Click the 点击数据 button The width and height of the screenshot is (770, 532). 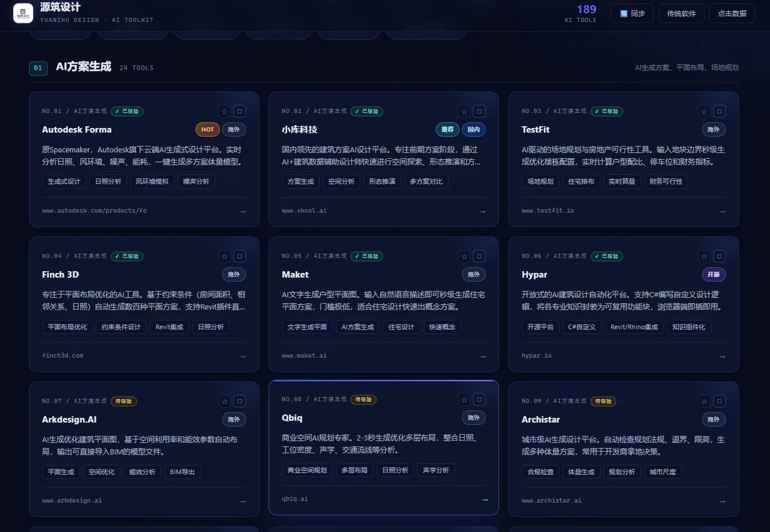(x=732, y=13)
